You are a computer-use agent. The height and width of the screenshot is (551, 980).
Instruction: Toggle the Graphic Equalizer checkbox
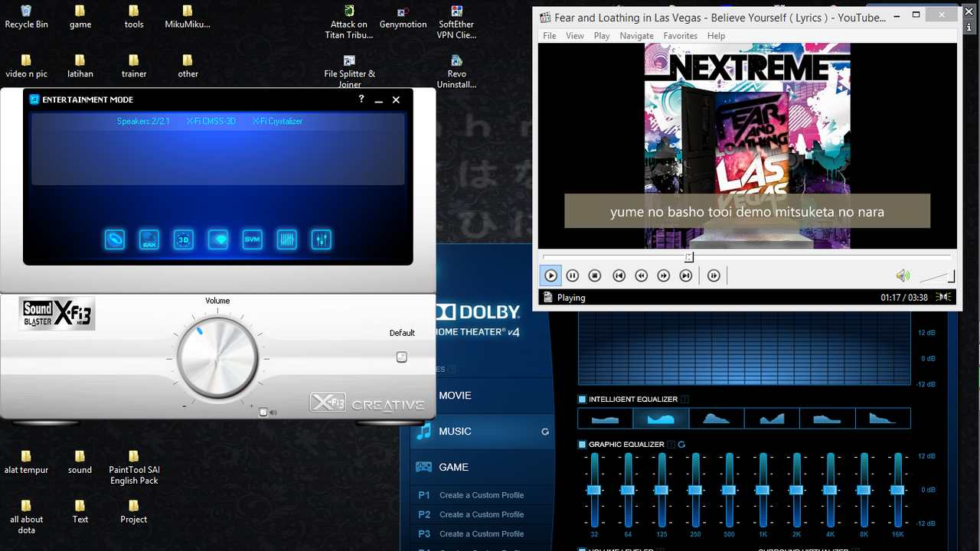coord(582,445)
